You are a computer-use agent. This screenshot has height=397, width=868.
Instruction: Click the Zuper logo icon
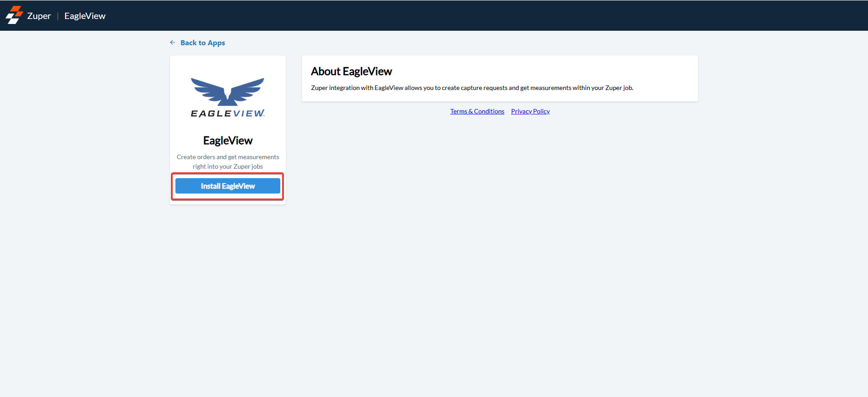tap(14, 15)
